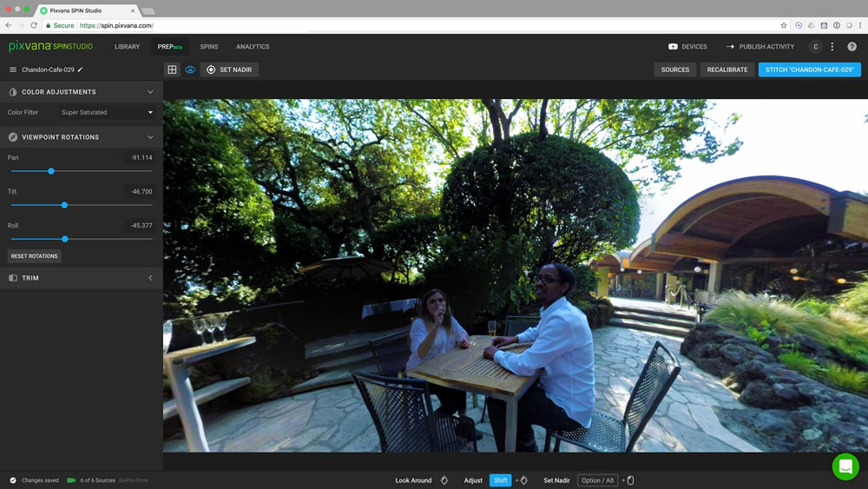Screen dimensions: 868x489
Task: Toggle the 360 panorama view icon
Action: [x=190, y=69]
